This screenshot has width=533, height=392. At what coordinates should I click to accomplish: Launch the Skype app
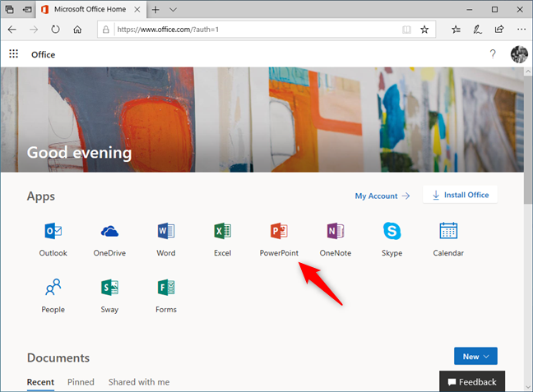tap(392, 233)
